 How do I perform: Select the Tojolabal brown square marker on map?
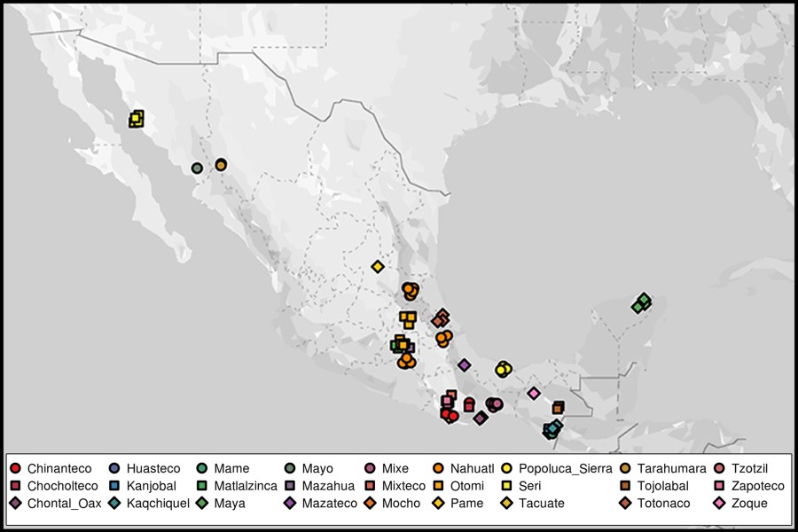click(x=559, y=407)
